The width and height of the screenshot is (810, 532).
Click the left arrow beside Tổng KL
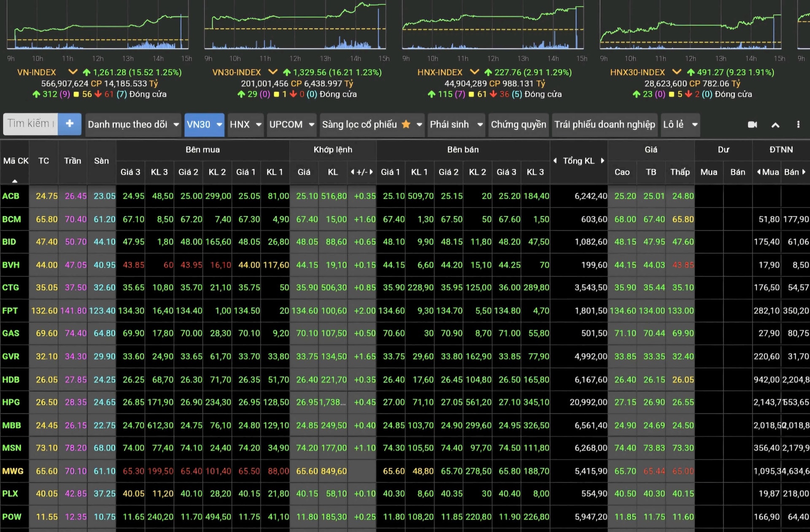555,160
